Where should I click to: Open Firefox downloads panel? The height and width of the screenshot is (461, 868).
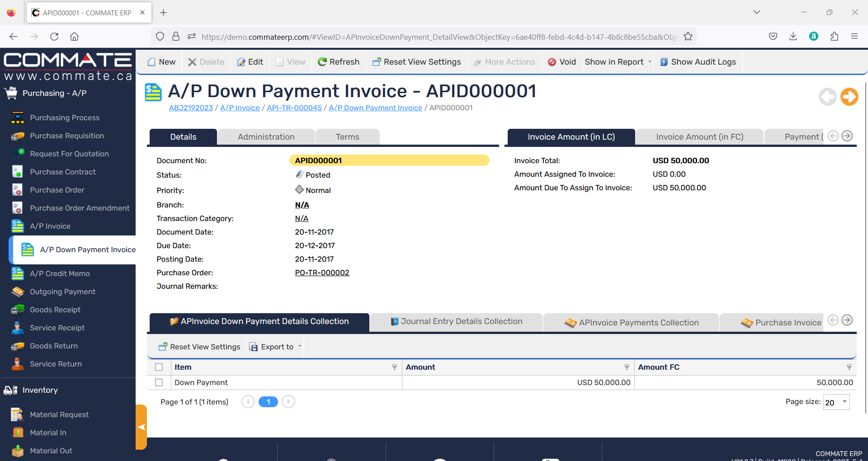[793, 37]
